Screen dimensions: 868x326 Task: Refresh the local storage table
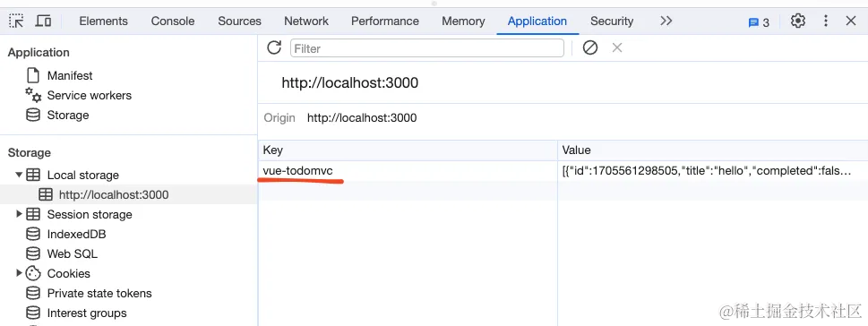pos(274,47)
